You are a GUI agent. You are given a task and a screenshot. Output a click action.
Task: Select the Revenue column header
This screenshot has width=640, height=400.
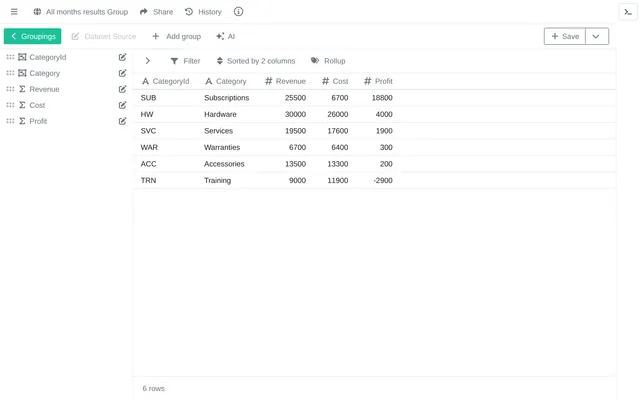click(x=285, y=81)
